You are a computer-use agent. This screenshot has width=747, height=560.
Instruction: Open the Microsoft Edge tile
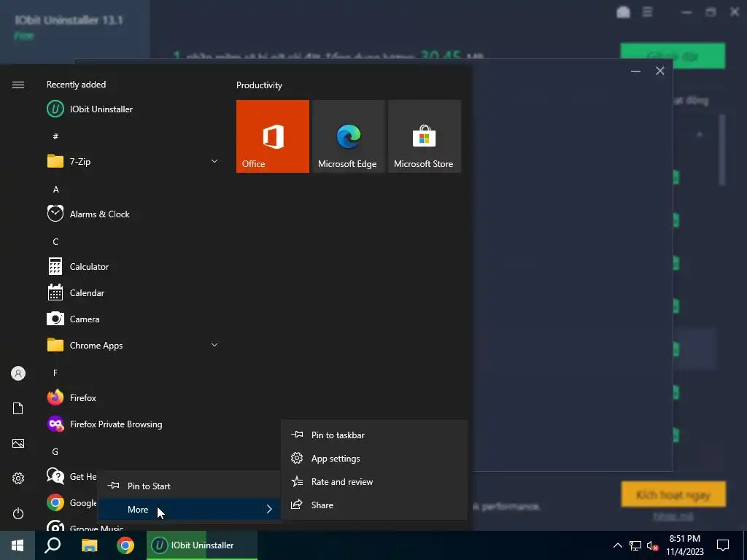pos(348,136)
